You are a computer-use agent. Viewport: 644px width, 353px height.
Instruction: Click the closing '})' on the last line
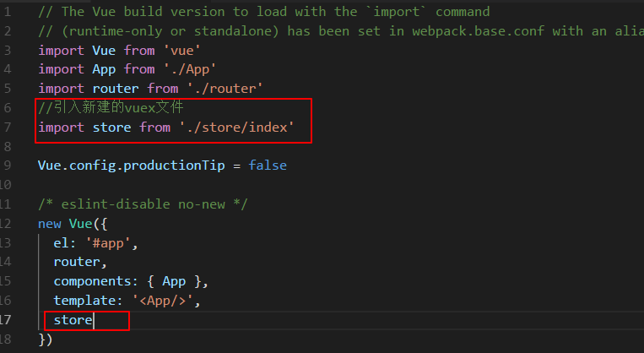click(46, 339)
